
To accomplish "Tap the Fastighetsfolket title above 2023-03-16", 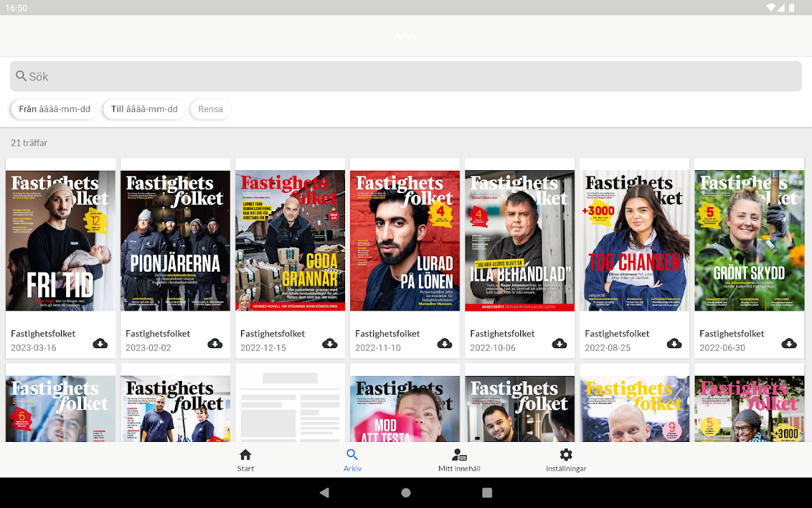I will click(43, 333).
